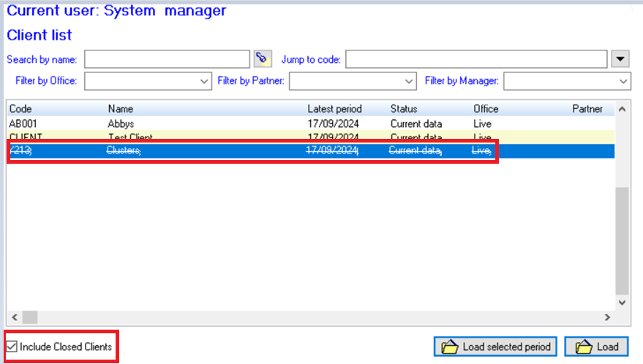
Task: Click the Load button
Action: pos(596,346)
